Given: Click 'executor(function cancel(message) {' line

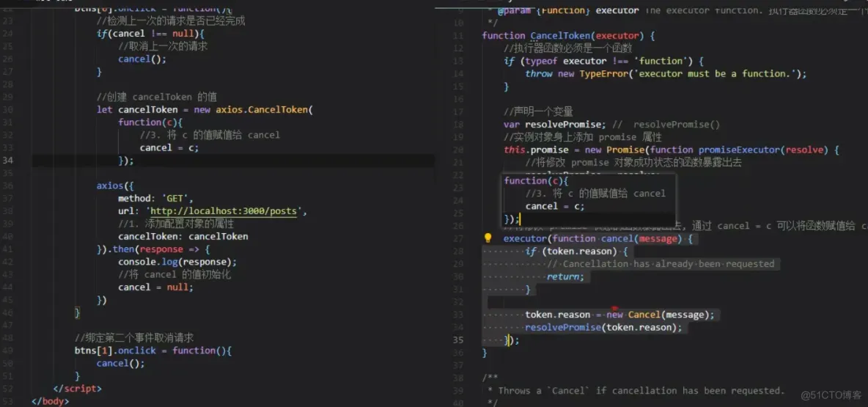Looking at the screenshot, I should point(598,238).
